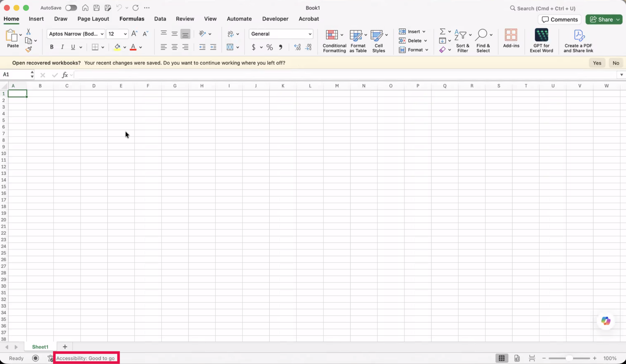
Task: Open the Formulas tab
Action: [132, 19]
